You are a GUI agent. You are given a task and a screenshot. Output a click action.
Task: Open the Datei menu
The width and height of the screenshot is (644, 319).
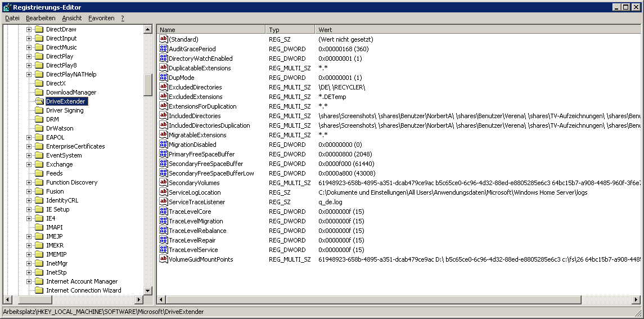point(12,18)
